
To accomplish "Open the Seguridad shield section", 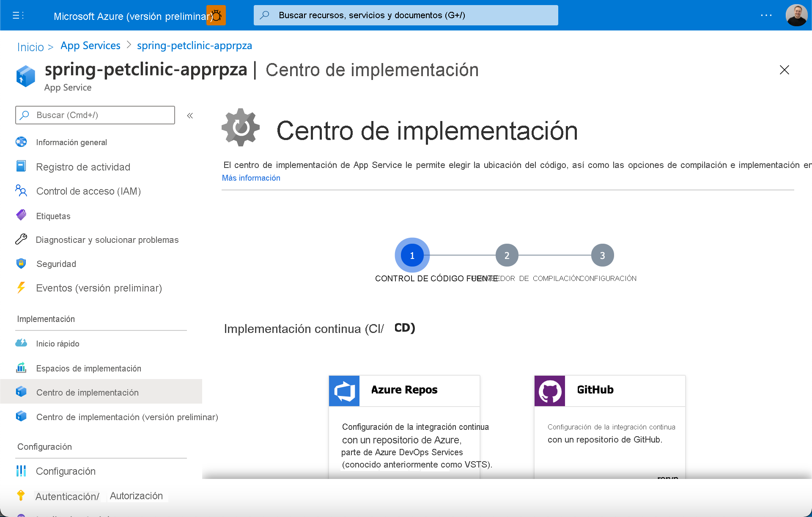I will [x=56, y=264].
